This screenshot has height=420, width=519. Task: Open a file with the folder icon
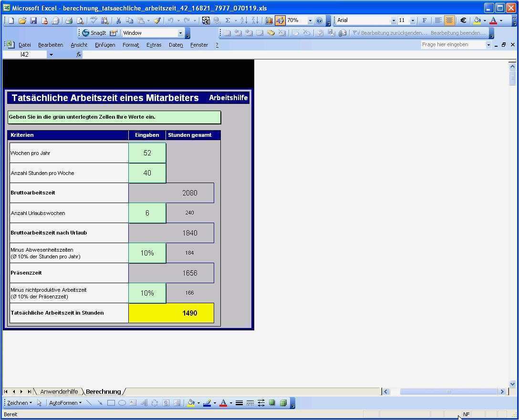click(22, 20)
